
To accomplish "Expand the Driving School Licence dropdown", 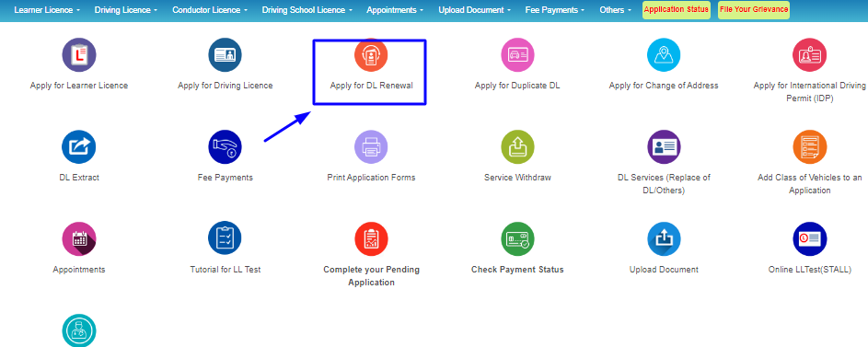I will [x=307, y=10].
